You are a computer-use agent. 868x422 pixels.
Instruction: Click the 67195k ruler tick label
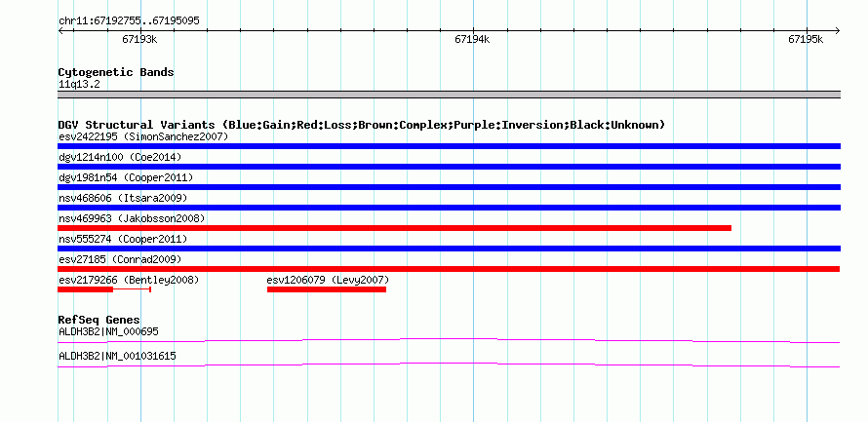(x=806, y=39)
